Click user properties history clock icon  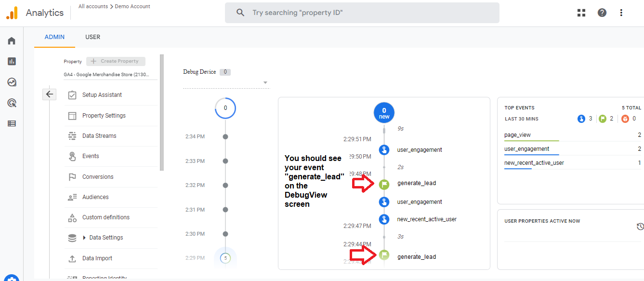[640, 227]
